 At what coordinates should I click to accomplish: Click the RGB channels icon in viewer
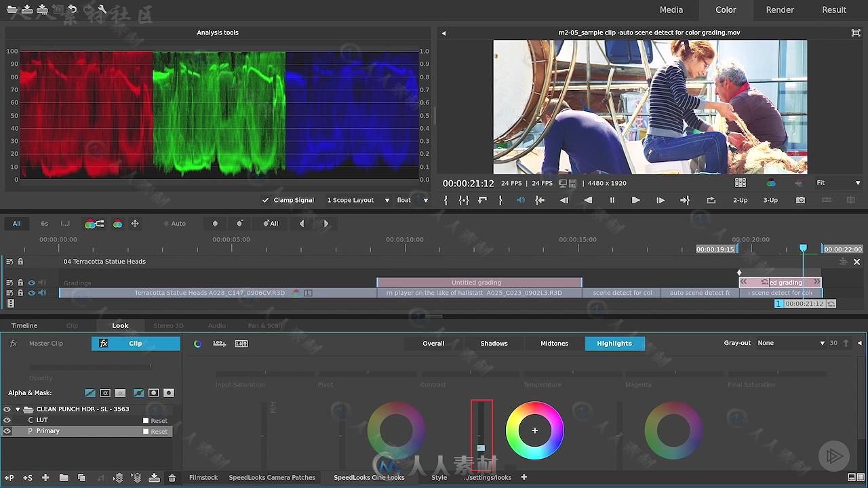771,183
